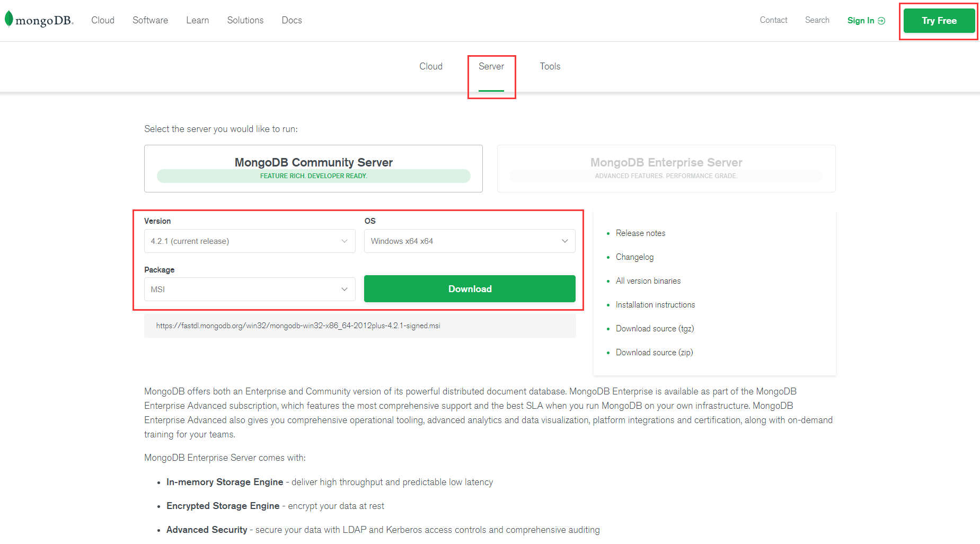The height and width of the screenshot is (544, 980).
Task: Click the Search link in header
Action: (x=817, y=20)
